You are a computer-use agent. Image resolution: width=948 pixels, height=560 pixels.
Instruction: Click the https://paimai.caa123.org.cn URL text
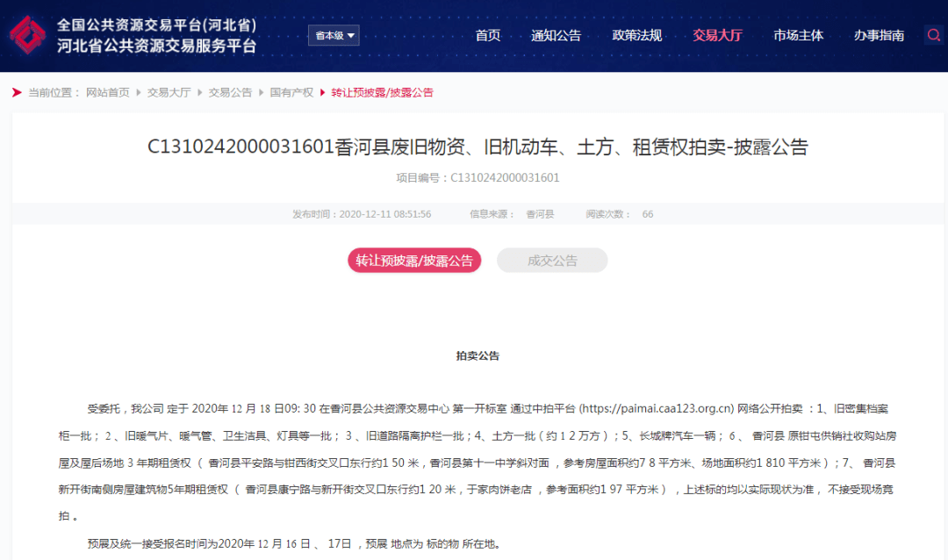[657, 409]
